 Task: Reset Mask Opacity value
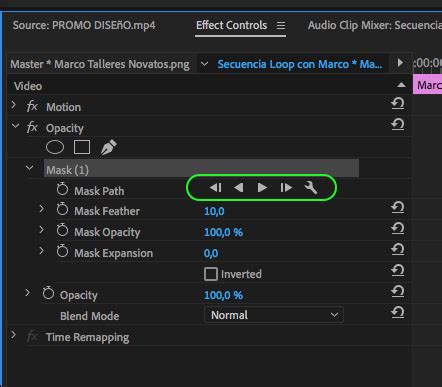(398, 229)
